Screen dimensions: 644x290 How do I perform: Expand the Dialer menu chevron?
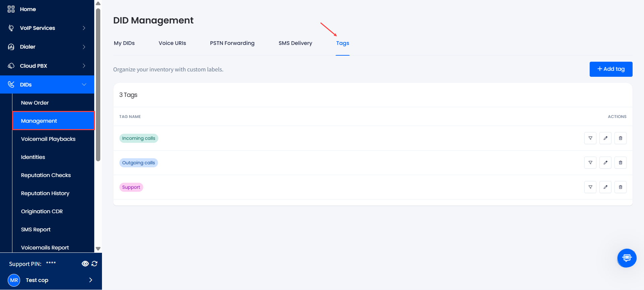click(x=84, y=47)
